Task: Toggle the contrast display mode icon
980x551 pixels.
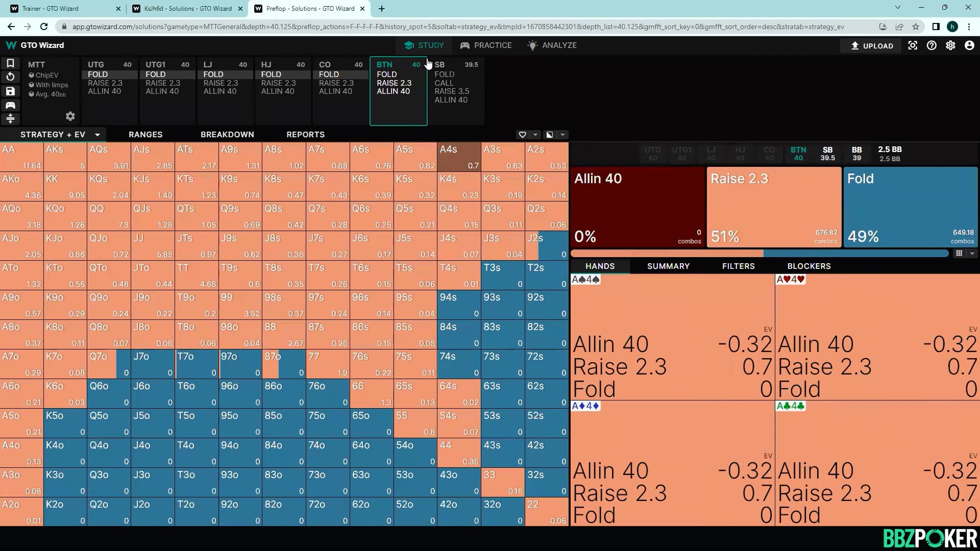Action: pos(550,135)
